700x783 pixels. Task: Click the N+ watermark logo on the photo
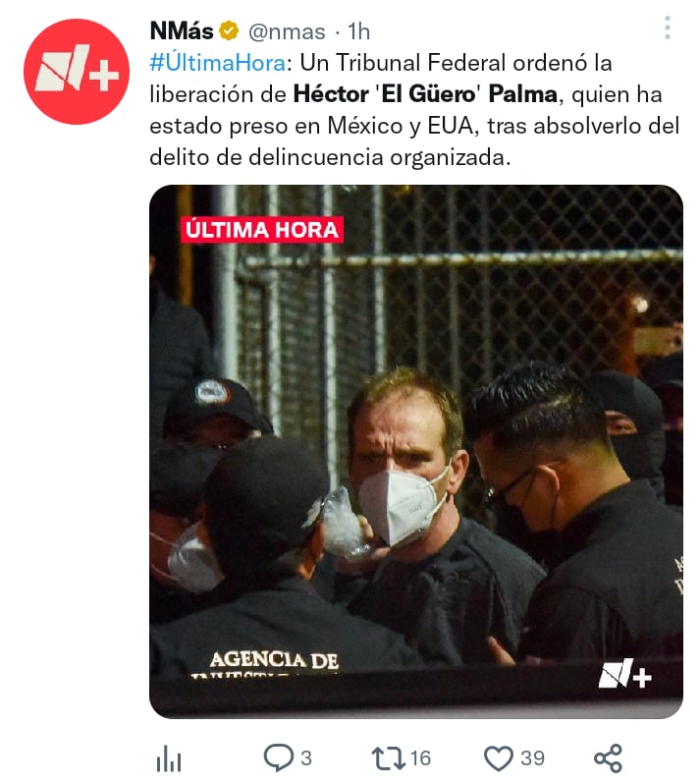pyautogui.click(x=624, y=673)
